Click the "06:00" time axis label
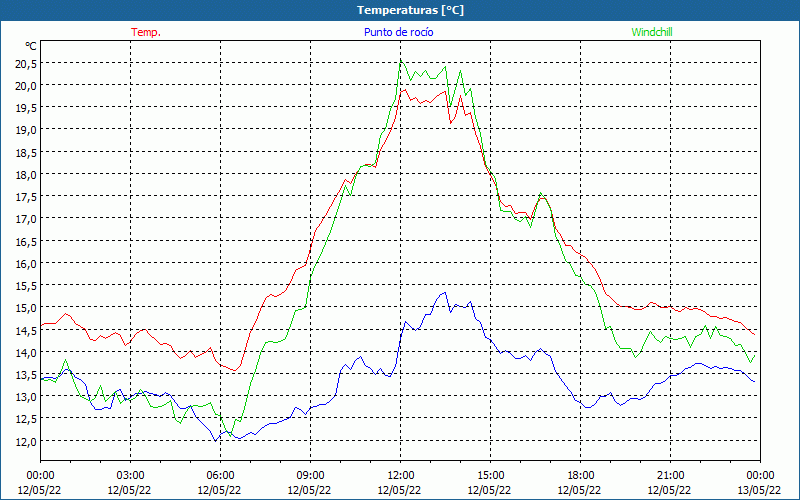The image size is (800, 500). [x=220, y=476]
